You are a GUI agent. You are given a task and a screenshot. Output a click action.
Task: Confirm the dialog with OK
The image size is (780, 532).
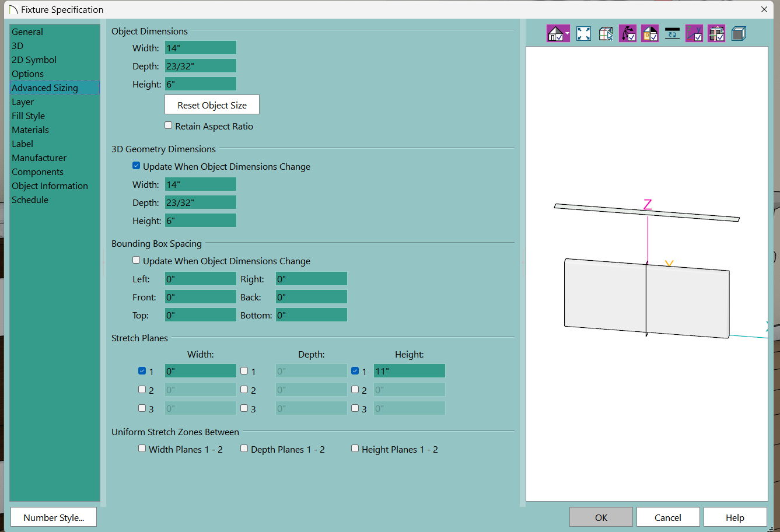point(601,517)
